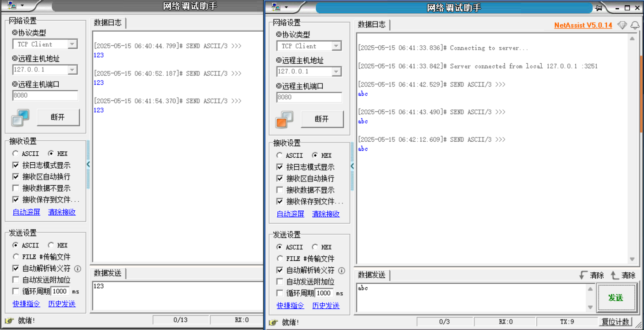This screenshot has width=644, height=330.
Task: Click 断开 button in right window
Action: (322, 119)
